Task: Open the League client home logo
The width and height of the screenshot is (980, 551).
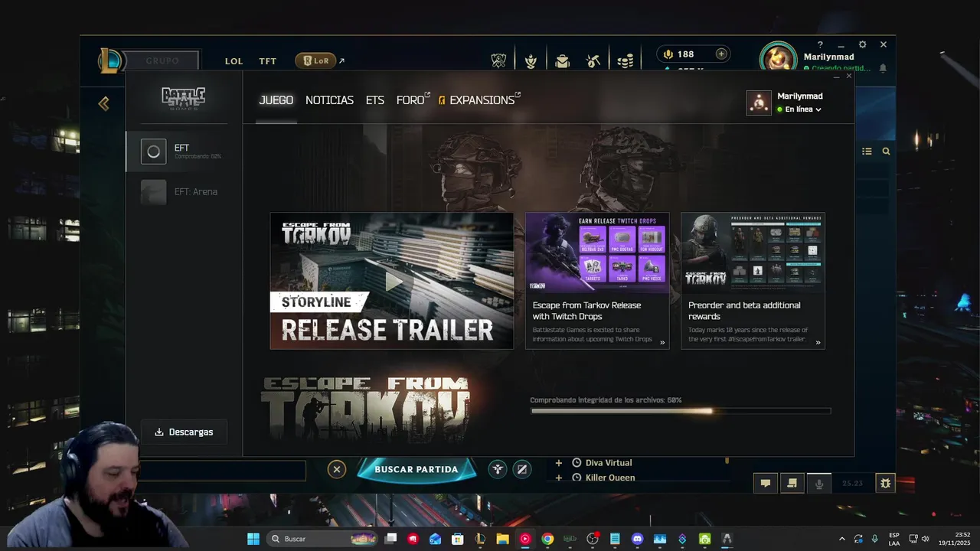Action: [x=110, y=60]
